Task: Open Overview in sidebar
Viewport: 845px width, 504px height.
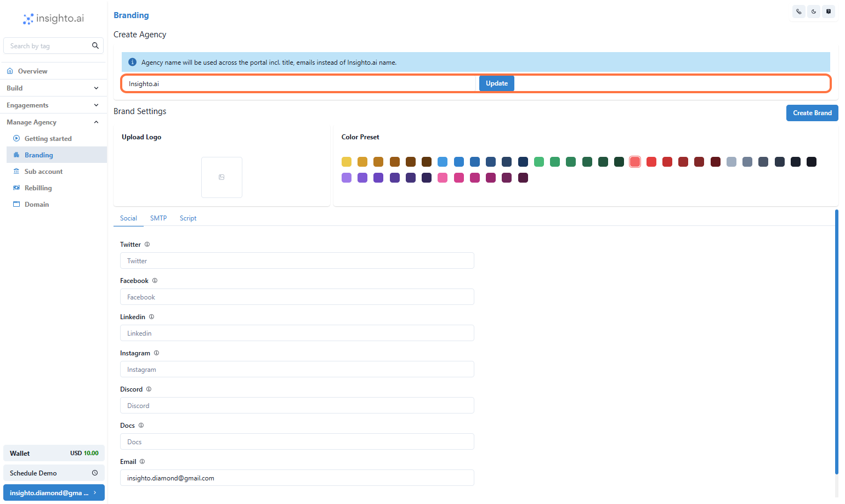Action: pyautogui.click(x=32, y=71)
